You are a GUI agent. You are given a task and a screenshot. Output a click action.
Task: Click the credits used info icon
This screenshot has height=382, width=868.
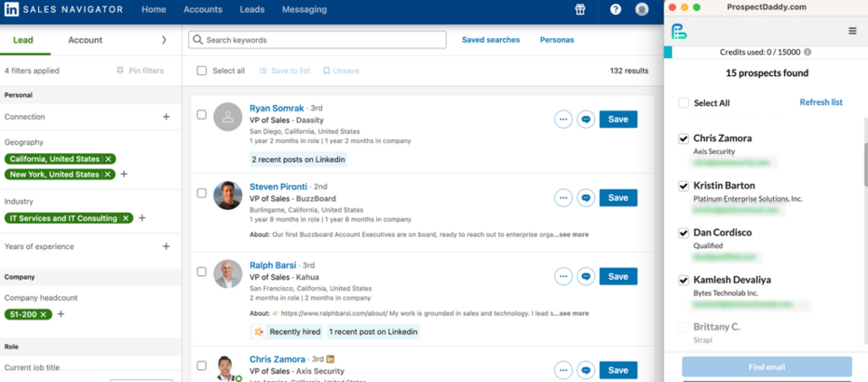[807, 53]
